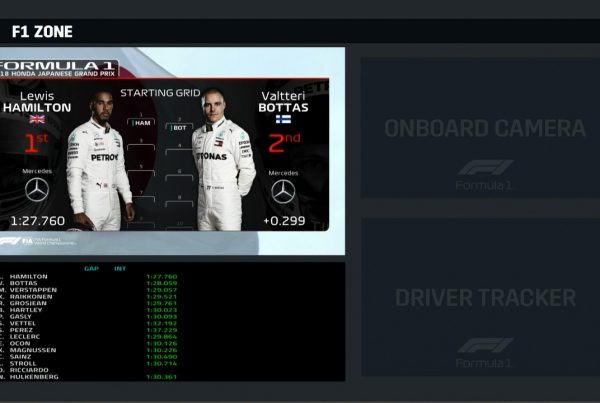
Task: Select HAMILTON row in timing list
Action: tap(89, 276)
